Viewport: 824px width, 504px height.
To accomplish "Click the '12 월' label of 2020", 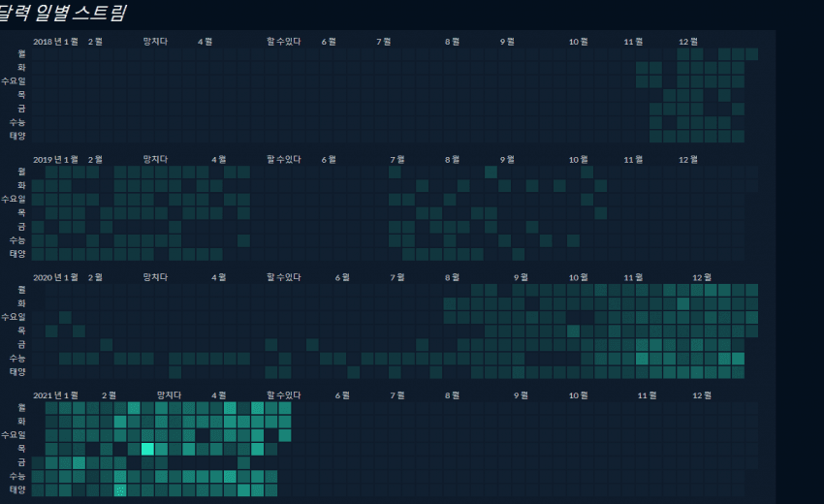I will (702, 277).
